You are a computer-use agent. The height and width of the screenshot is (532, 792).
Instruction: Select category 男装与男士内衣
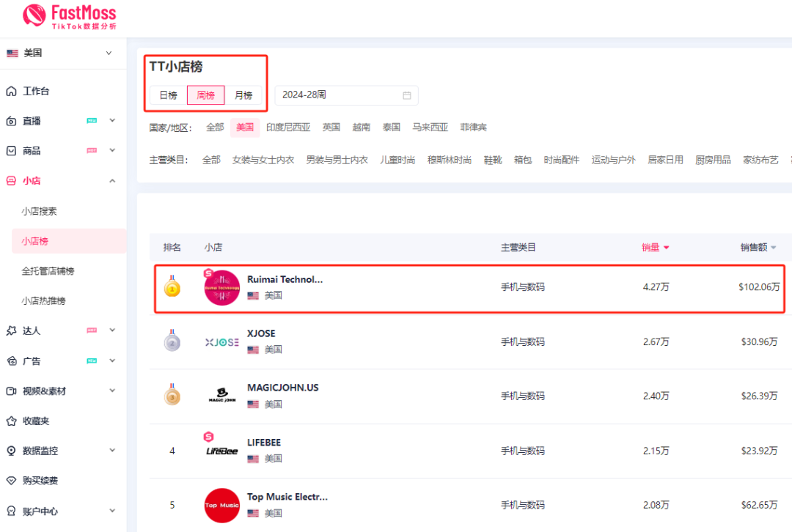point(337,160)
